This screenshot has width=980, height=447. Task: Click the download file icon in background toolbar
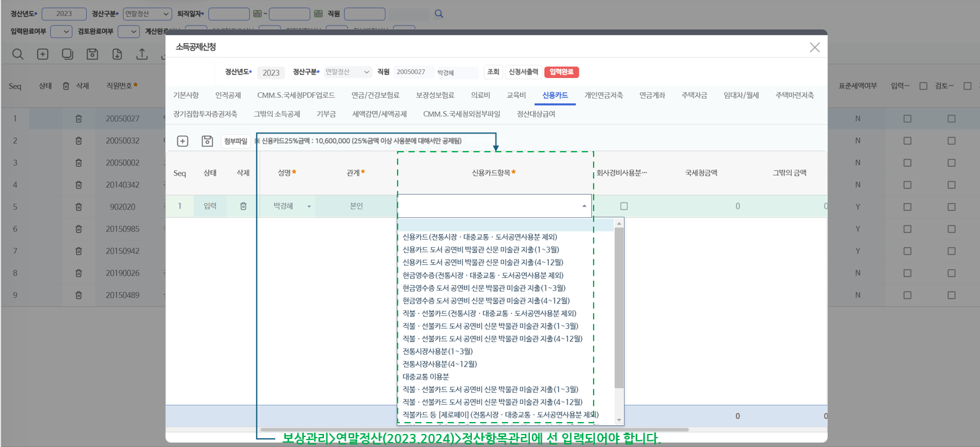[117, 54]
